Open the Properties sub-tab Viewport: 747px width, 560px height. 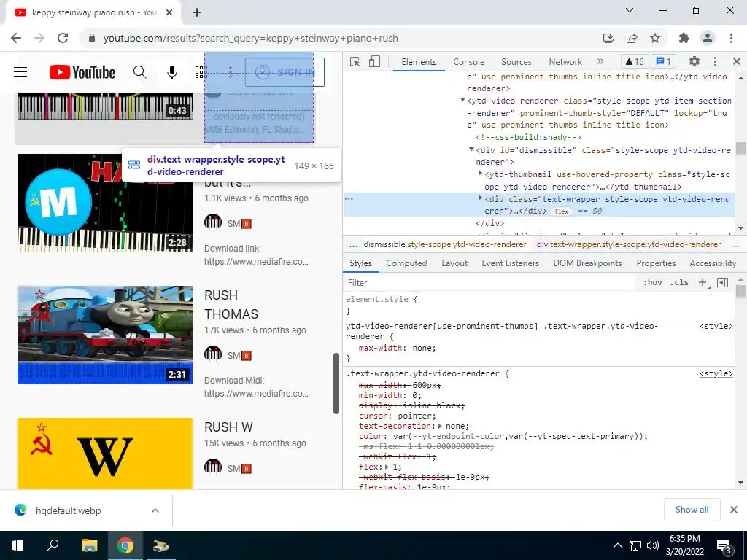(656, 263)
